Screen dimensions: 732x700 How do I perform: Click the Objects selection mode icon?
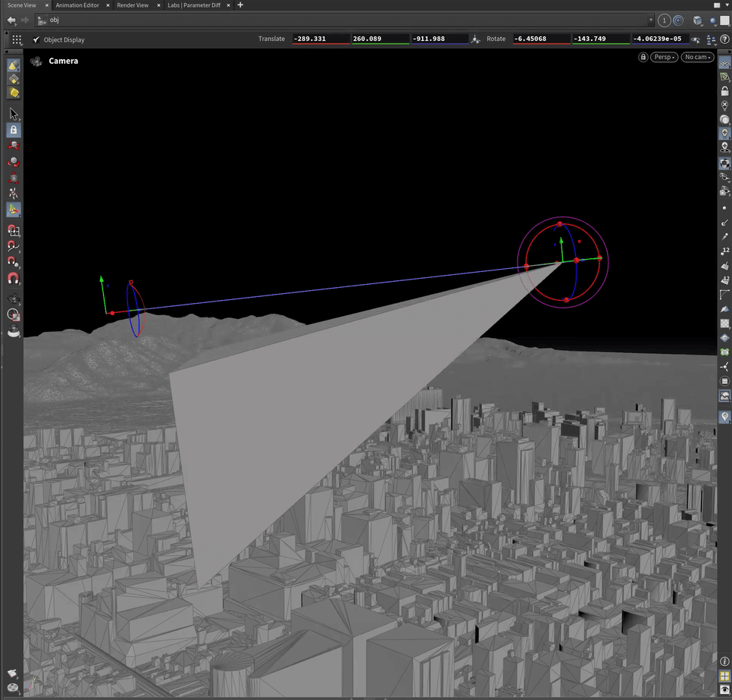tap(13, 65)
